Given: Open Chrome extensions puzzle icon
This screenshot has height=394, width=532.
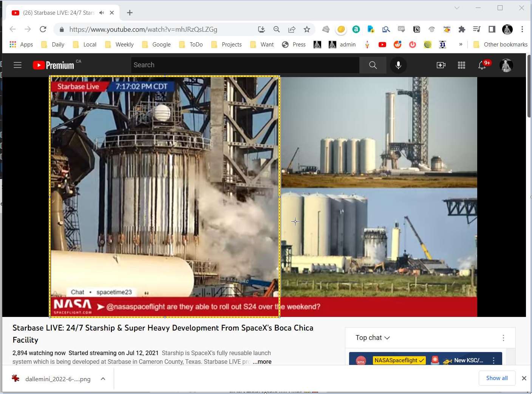Looking at the screenshot, I should pos(462,29).
